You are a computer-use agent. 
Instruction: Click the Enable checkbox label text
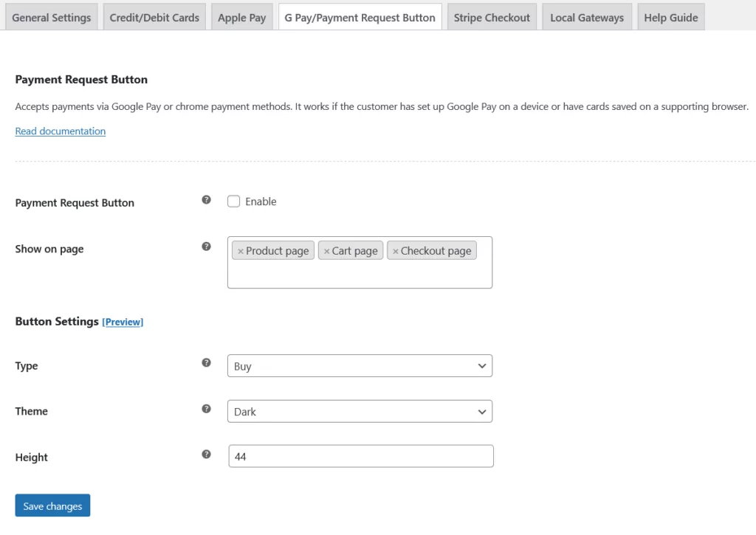261,201
